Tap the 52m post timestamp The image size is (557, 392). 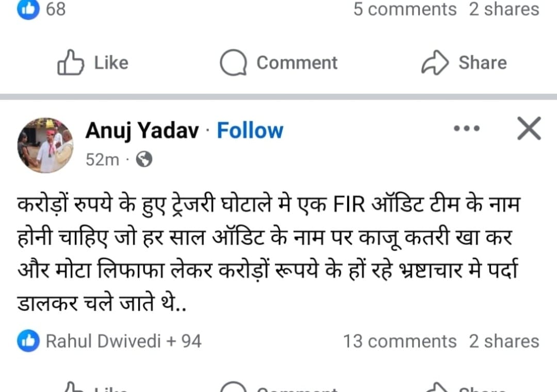tap(102, 160)
